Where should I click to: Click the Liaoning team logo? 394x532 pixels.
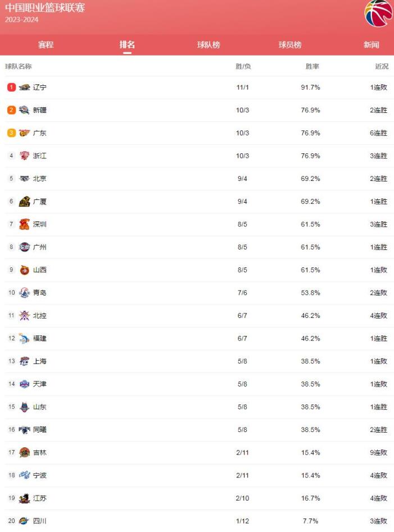pos(24,88)
